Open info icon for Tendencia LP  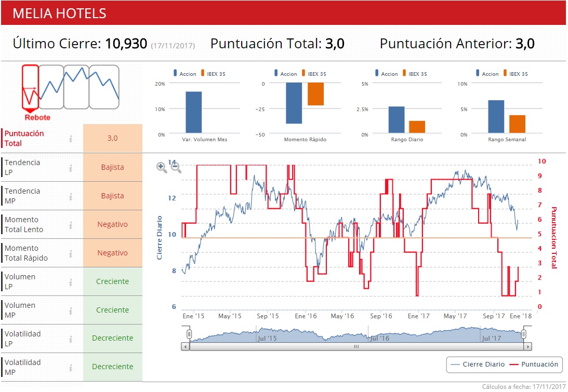71,168
